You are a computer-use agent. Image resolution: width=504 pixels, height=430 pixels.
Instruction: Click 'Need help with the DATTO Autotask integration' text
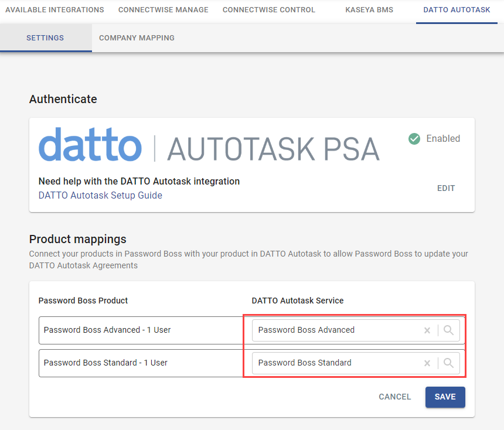139,182
